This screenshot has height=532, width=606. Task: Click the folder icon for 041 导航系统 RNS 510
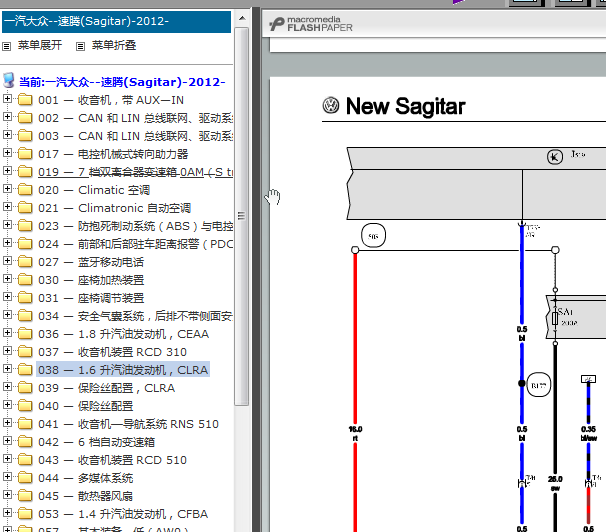point(25,423)
